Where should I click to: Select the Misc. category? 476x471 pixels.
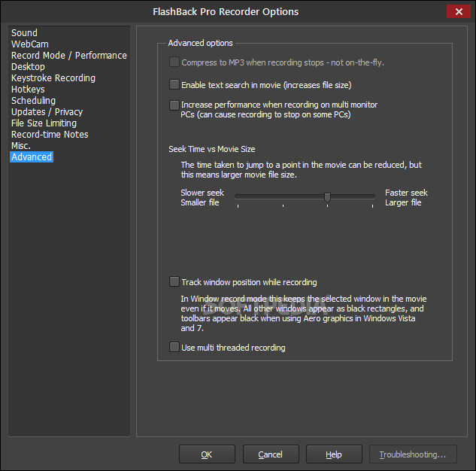pyautogui.click(x=21, y=146)
